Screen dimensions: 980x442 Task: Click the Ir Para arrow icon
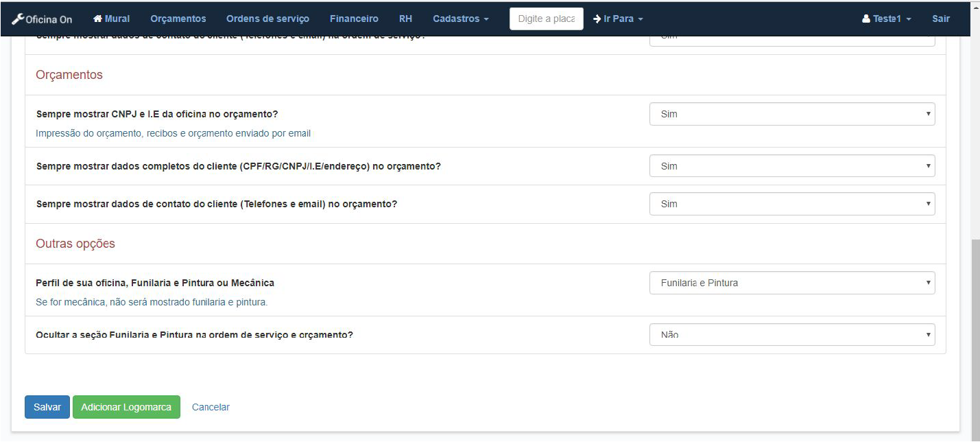coord(597,19)
